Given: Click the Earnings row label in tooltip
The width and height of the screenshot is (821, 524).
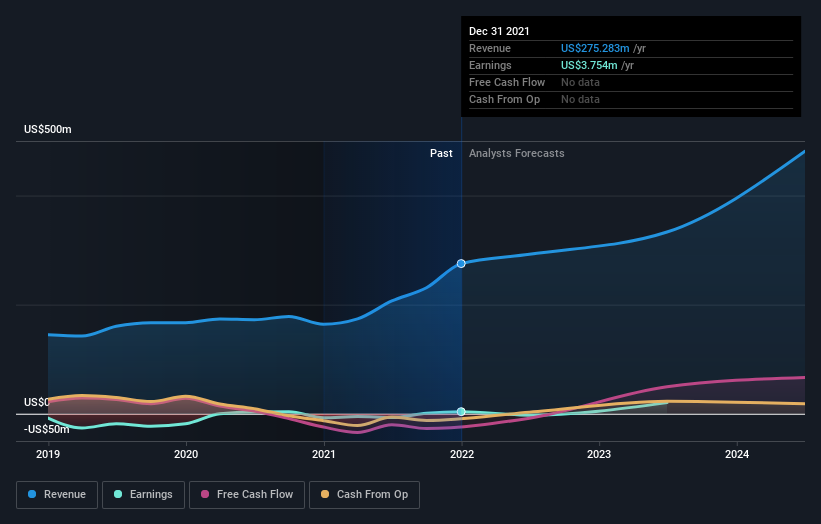Looking at the screenshot, I should point(490,65).
